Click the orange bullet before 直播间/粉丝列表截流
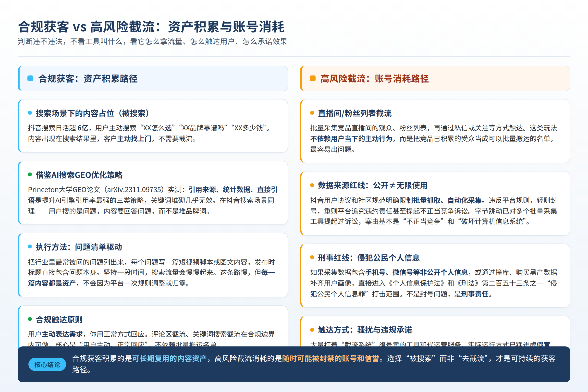The image size is (588, 392). coord(312,113)
